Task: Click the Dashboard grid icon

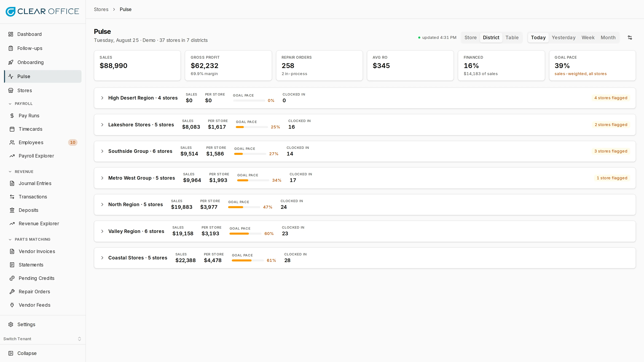Action: [x=11, y=34]
